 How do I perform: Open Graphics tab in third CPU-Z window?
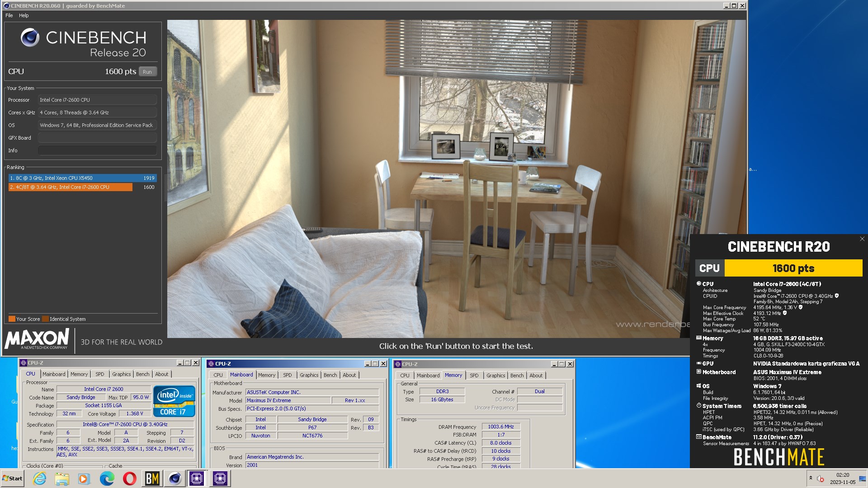pyautogui.click(x=495, y=375)
